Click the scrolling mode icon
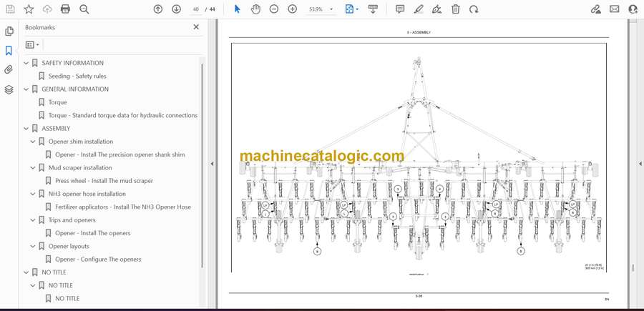Viewport: 644px width, 311px height. 373,9
